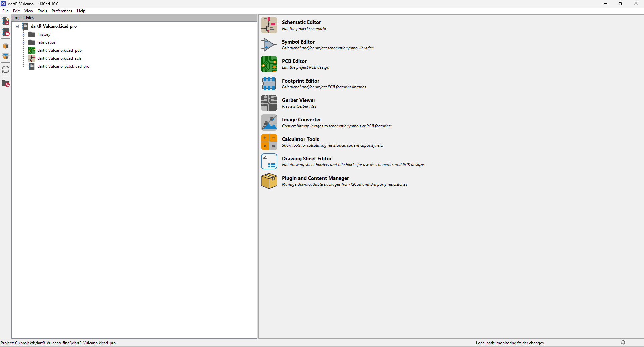The image size is (644, 347).
Task: Open the View menu
Action: pos(29,11)
